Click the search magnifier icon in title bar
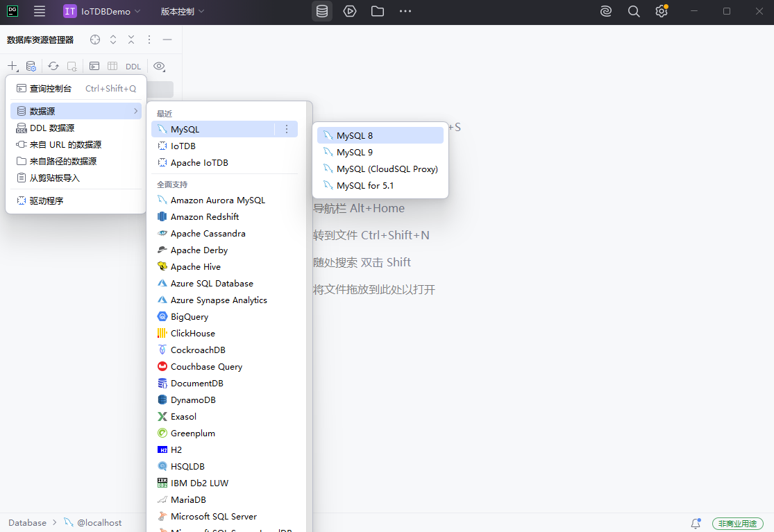The width and height of the screenshot is (774, 532). [633, 11]
